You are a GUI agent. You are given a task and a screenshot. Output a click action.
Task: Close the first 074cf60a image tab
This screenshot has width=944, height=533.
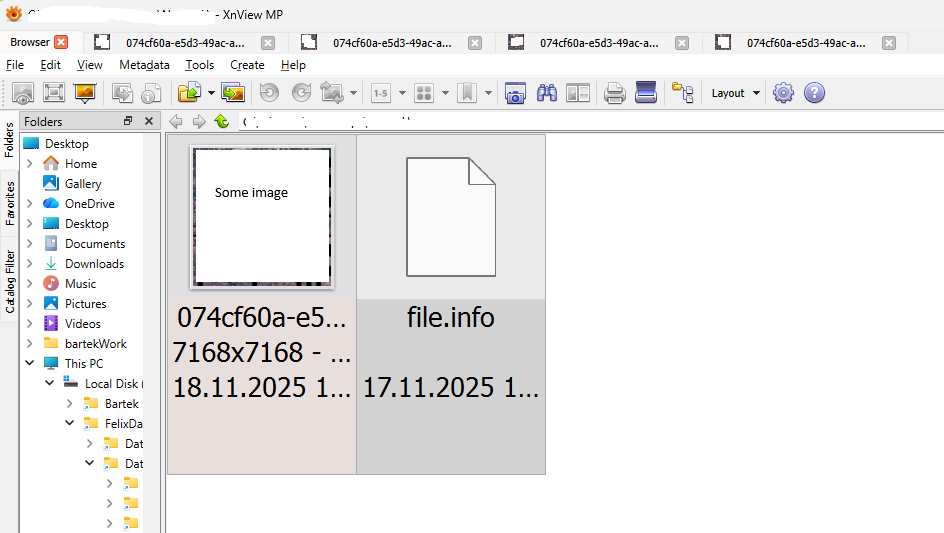(268, 43)
